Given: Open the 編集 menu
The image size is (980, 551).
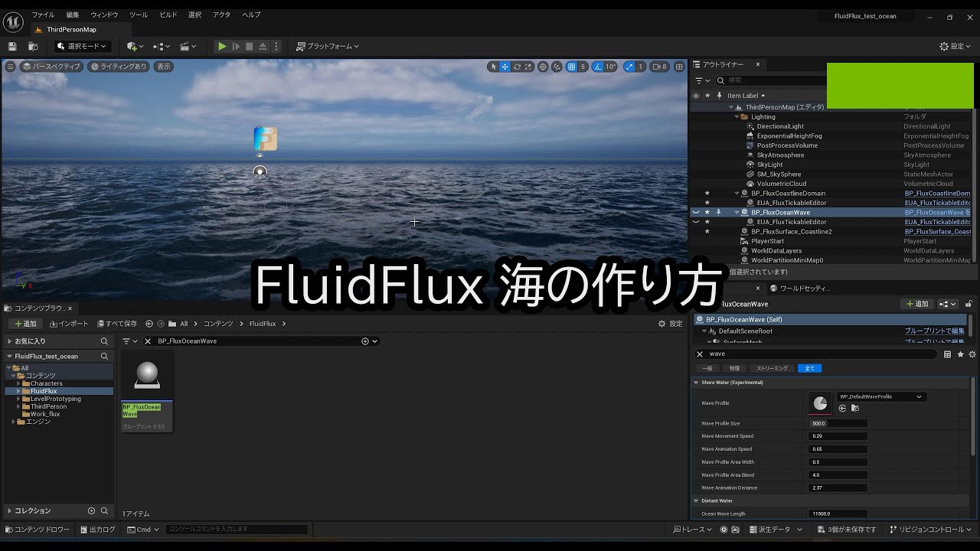Looking at the screenshot, I should tap(73, 15).
